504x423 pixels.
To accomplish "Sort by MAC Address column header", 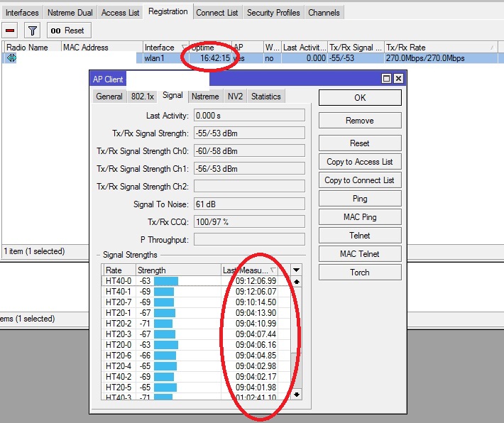I will (102, 48).
